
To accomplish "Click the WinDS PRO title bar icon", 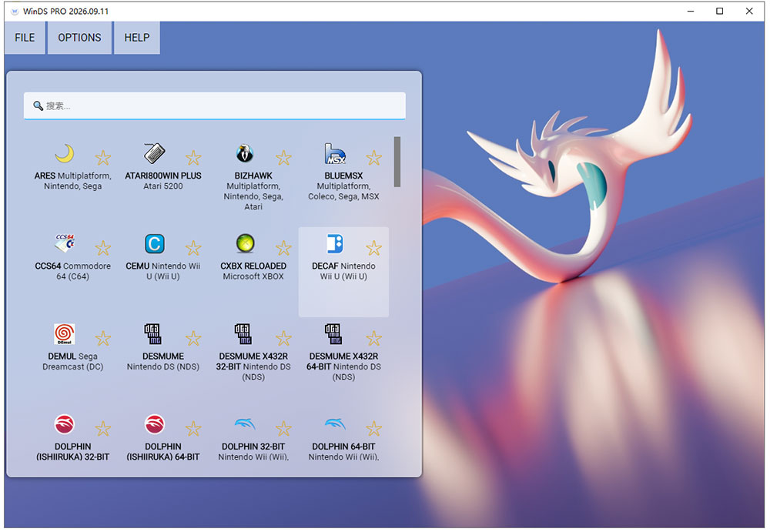I will [x=14, y=12].
